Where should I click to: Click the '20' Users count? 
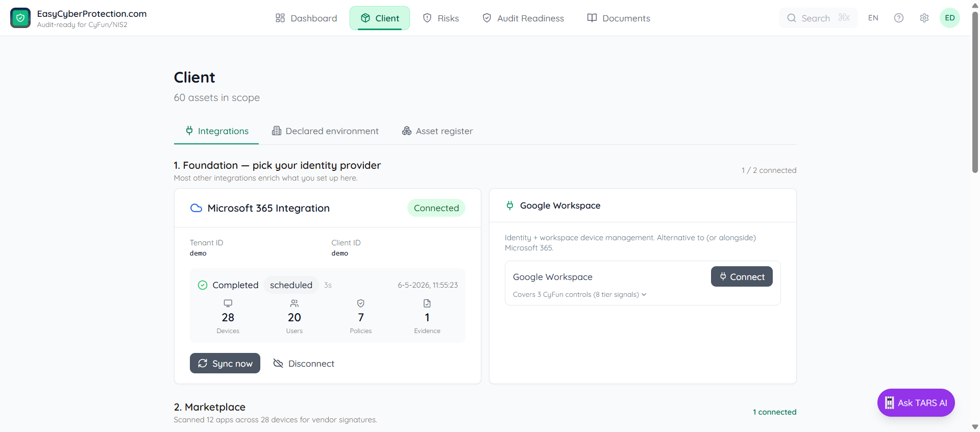(295, 317)
